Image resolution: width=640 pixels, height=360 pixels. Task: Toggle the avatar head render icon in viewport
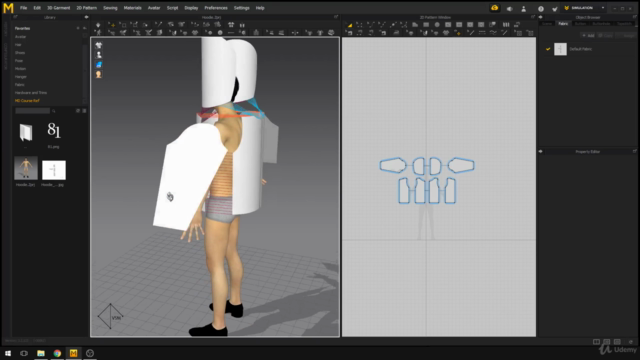coord(99,74)
